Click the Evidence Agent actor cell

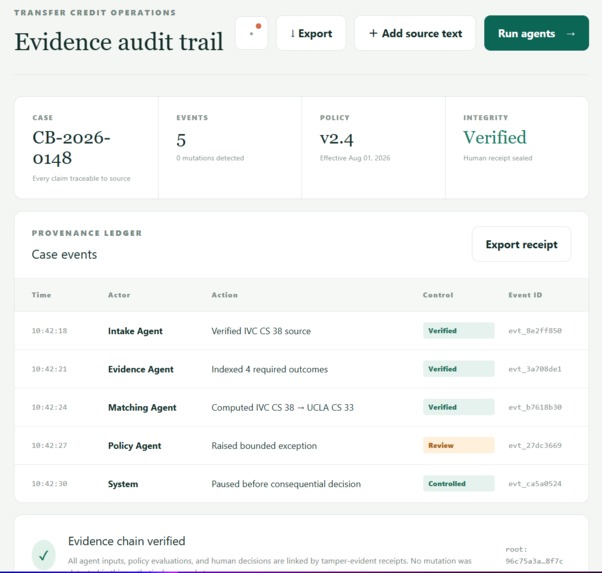tap(141, 369)
